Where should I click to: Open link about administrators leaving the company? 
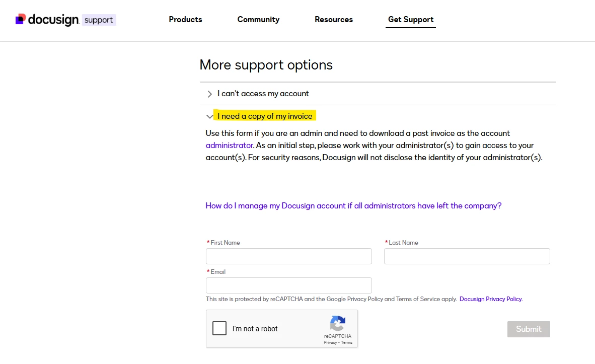(x=353, y=206)
